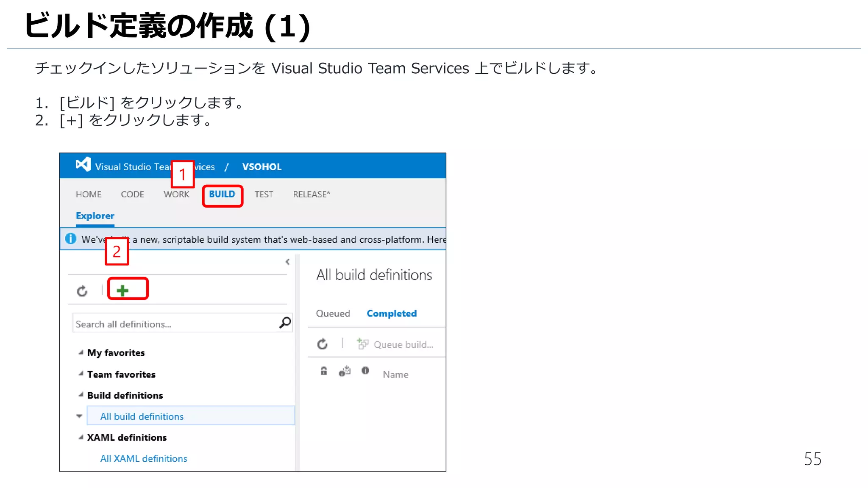Collapse the XAML definitions group
This screenshot has width=868, height=488.
[x=81, y=437]
